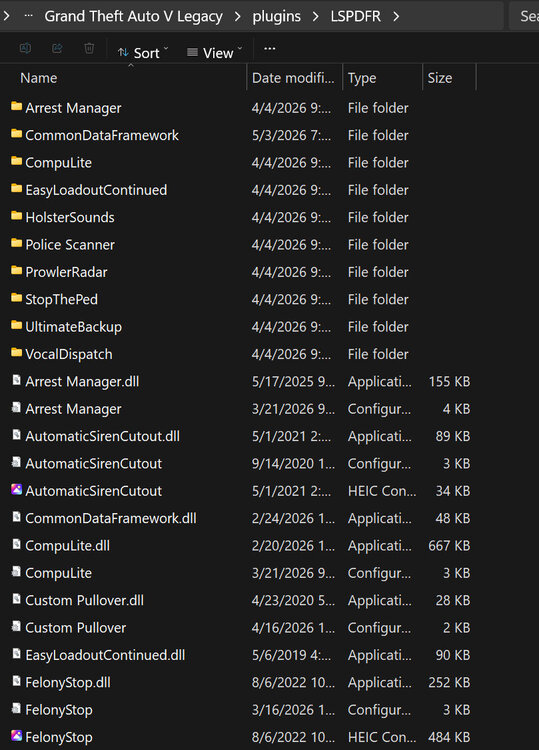Select UltimateBackup folder icon

click(16, 325)
